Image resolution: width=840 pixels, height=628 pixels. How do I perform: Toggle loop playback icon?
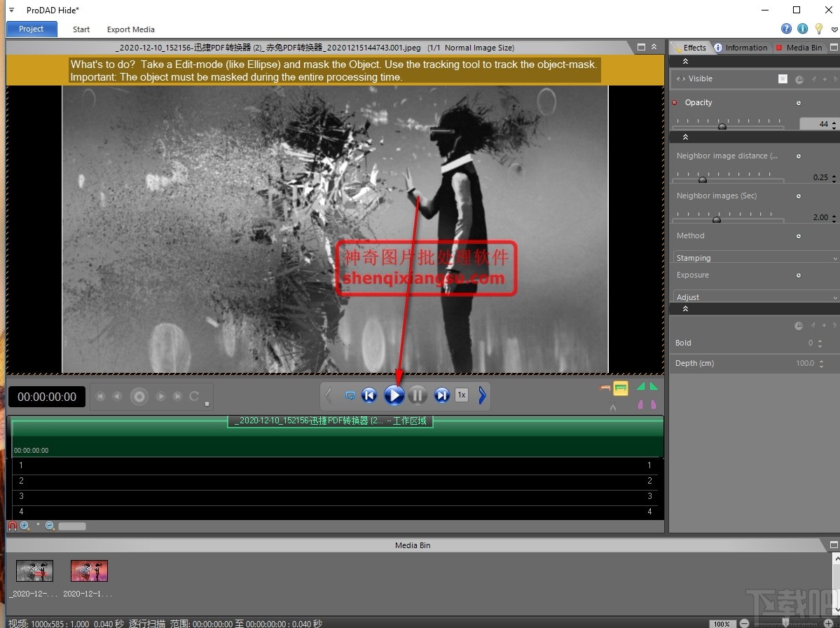(350, 395)
